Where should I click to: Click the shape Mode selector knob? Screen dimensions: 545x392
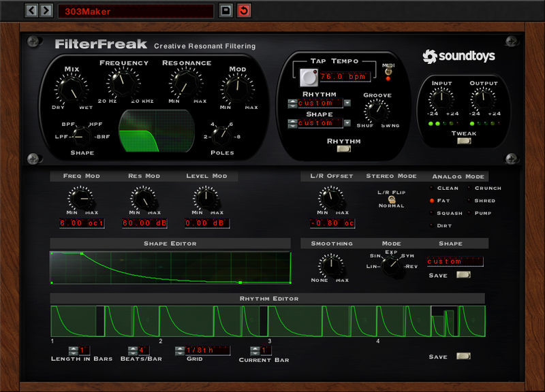point(391,266)
